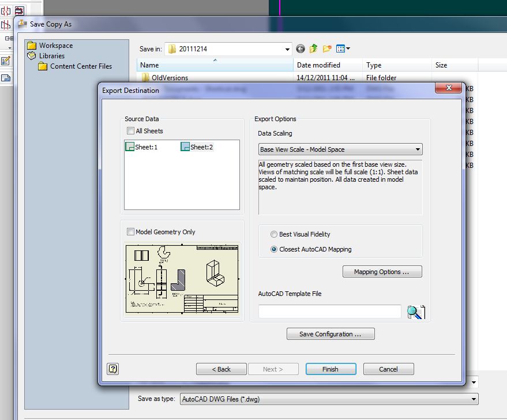
Task: Select Sheet:1 icon in Source Data
Action: pos(130,147)
